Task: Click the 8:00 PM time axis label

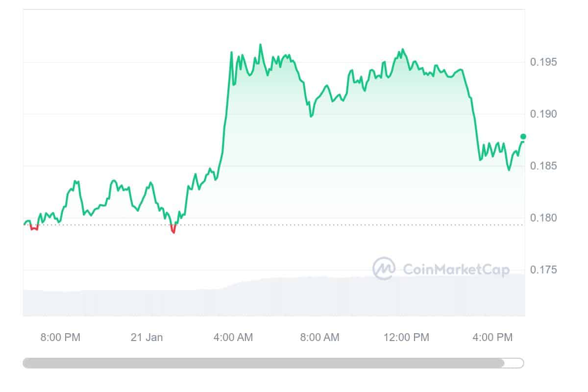Action: tap(60, 337)
